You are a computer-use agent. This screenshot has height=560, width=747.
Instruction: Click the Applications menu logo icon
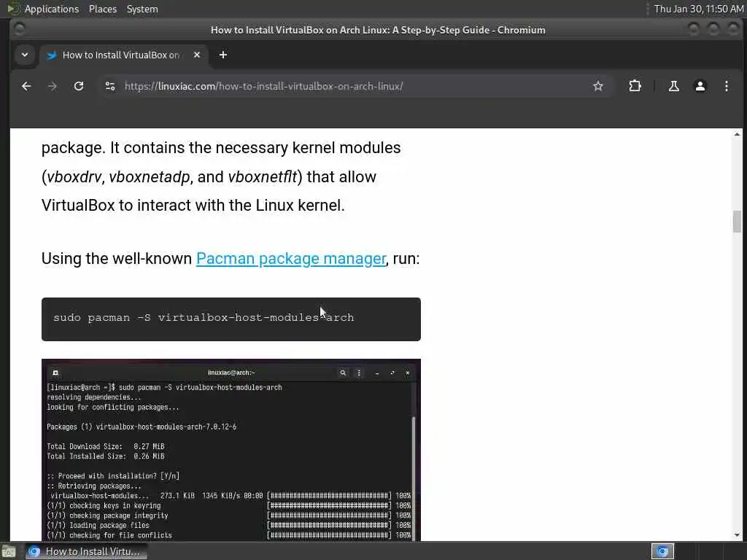(x=13, y=9)
